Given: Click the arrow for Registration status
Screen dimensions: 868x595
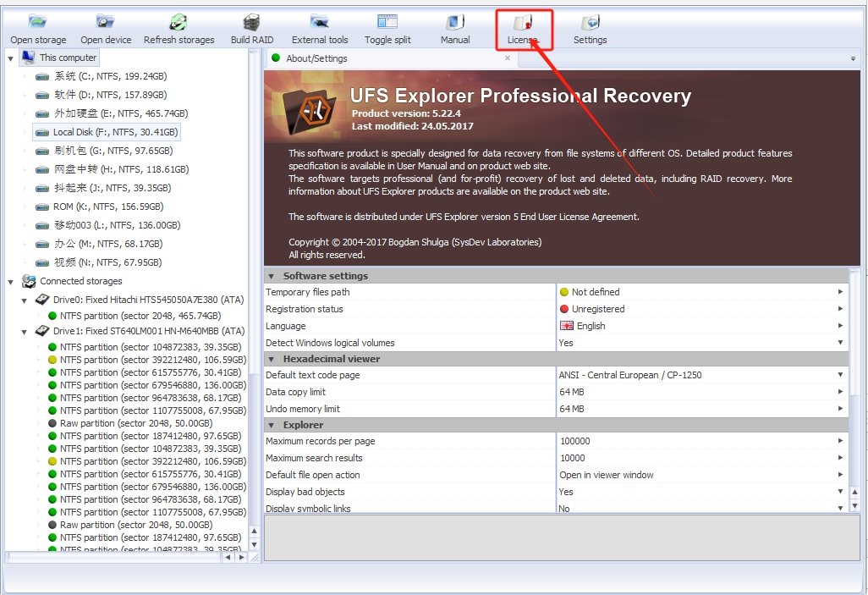Looking at the screenshot, I should pos(840,309).
